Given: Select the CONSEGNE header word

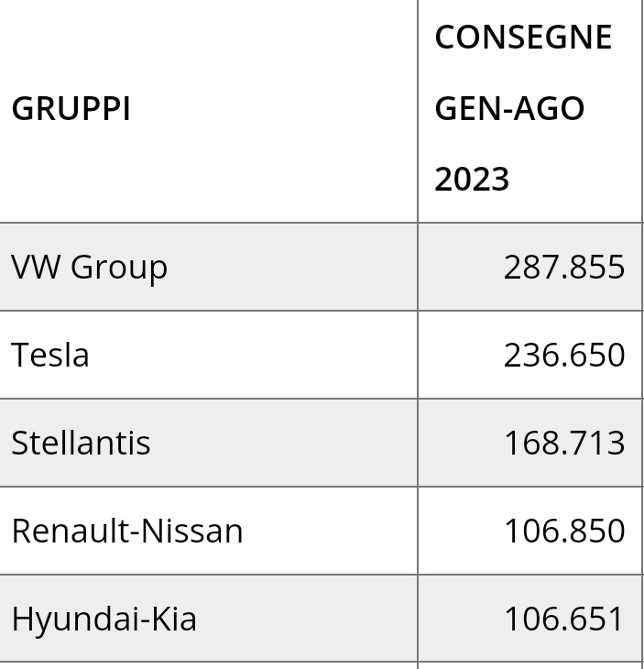Looking at the screenshot, I should [523, 38].
